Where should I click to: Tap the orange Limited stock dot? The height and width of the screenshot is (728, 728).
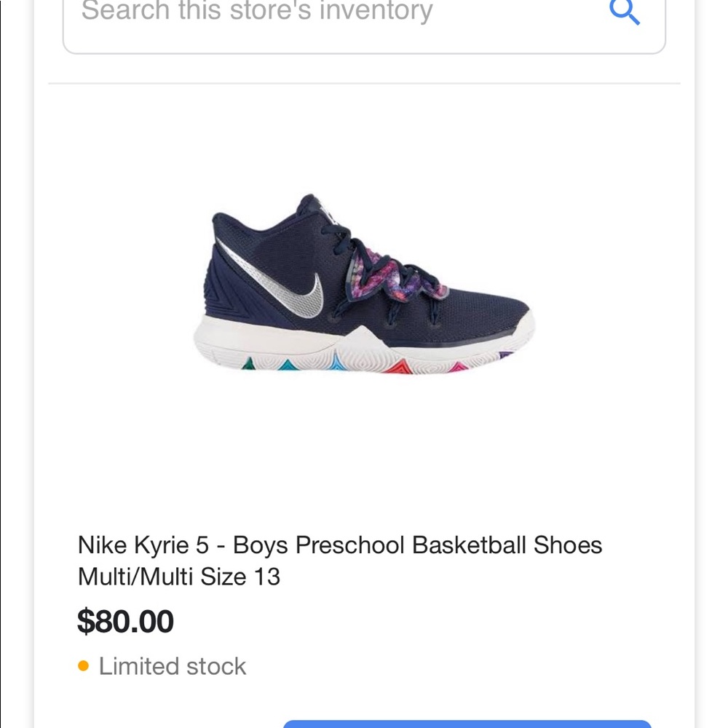tap(83, 665)
